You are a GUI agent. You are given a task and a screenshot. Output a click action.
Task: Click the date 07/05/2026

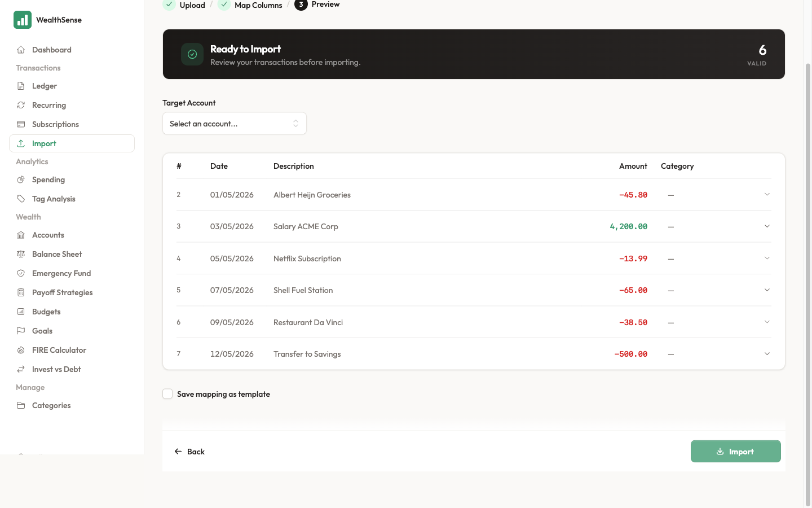click(232, 290)
